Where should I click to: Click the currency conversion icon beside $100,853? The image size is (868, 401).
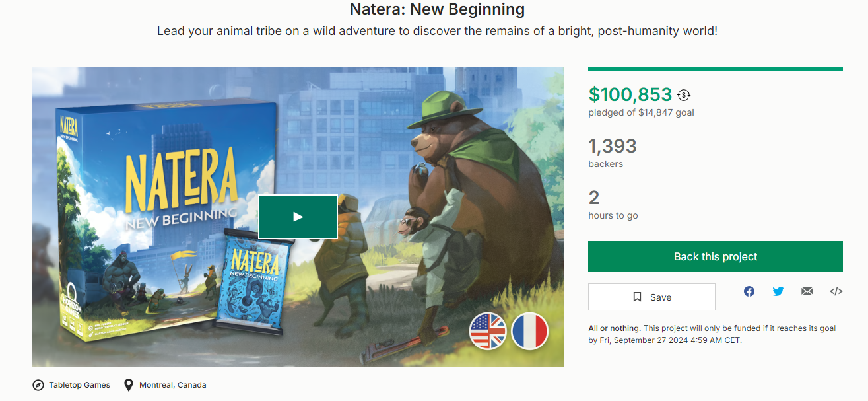pyautogui.click(x=684, y=95)
